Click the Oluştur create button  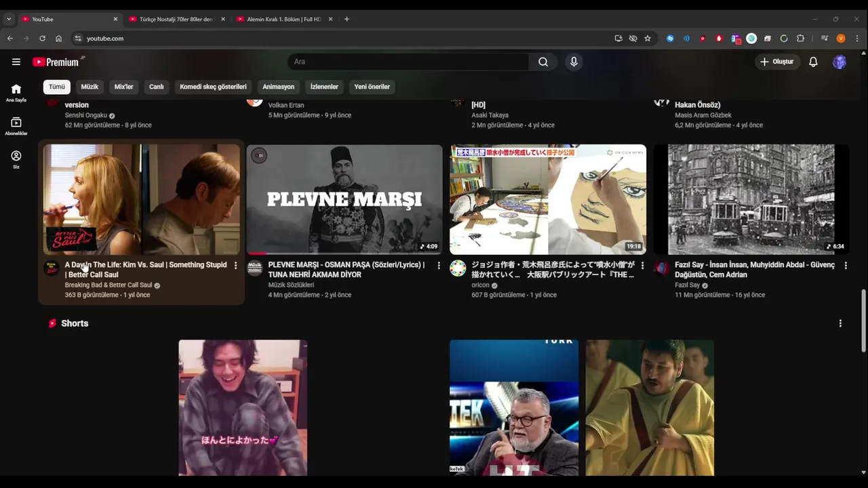776,62
